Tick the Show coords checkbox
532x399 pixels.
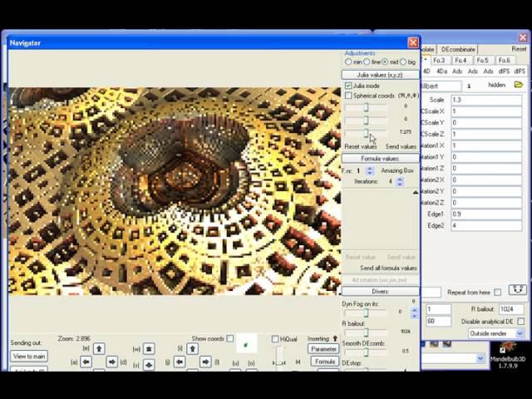tap(230, 338)
